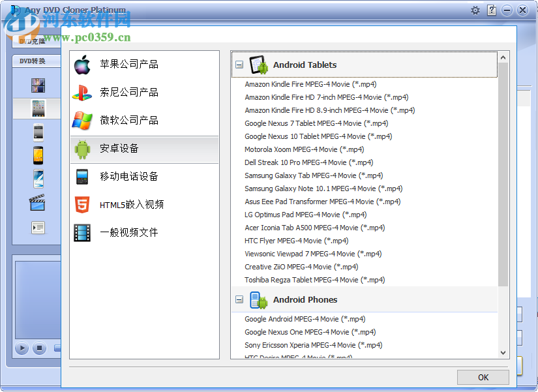
Task: Click the film strip icon in left sidebar
Action: coord(37,85)
